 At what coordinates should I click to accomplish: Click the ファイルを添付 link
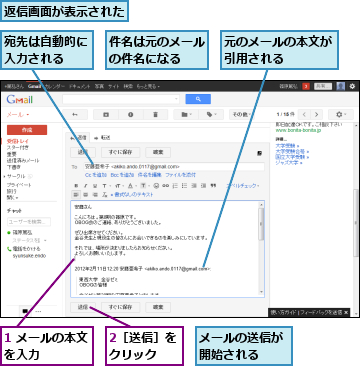180,175
